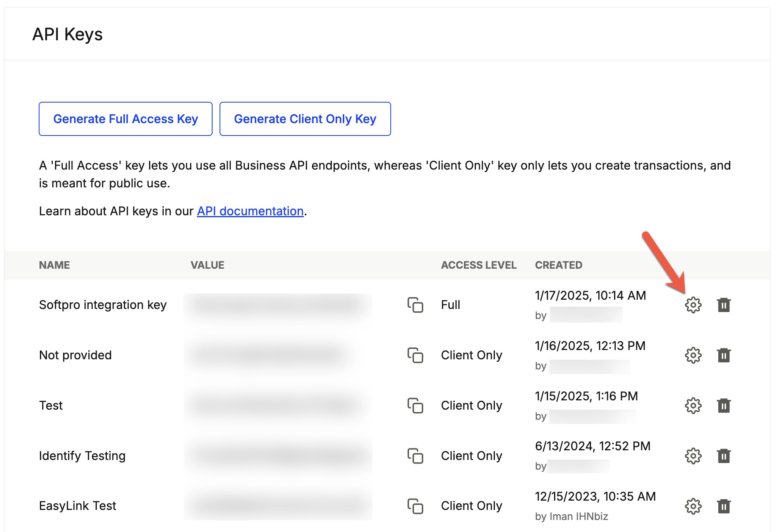Screen dimensions: 776x532
Task: Copy the 'Not provided' key value
Action: point(415,355)
